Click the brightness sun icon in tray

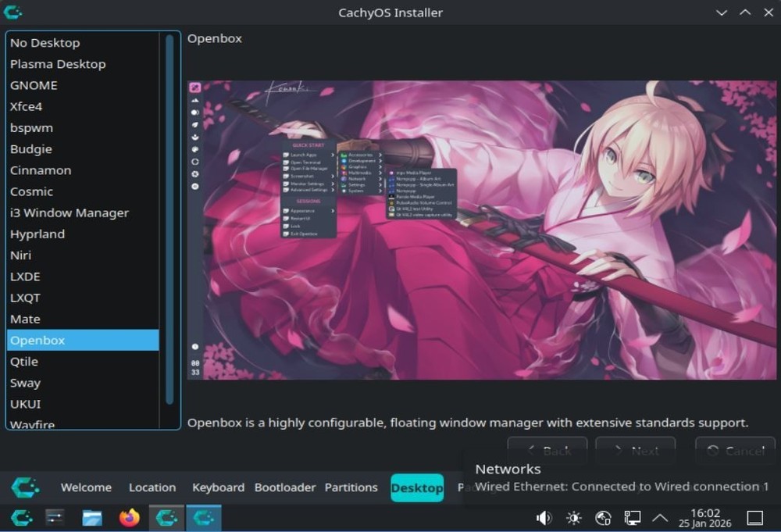(x=573, y=517)
